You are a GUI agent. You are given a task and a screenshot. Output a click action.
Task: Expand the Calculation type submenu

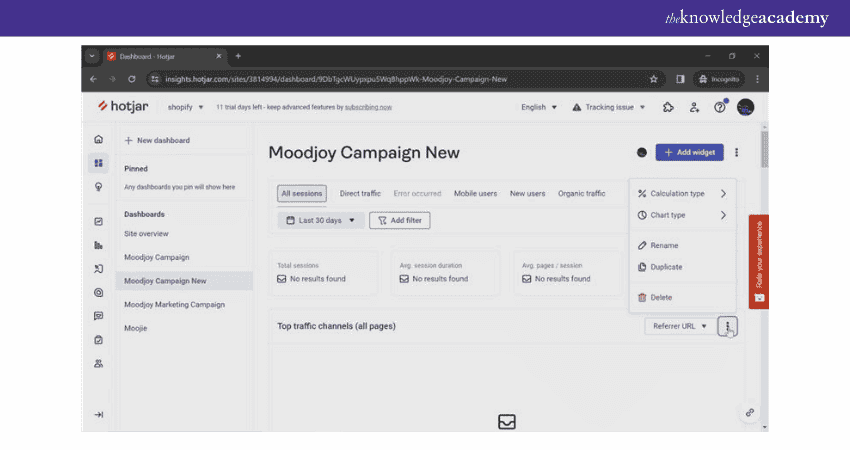[683, 194]
